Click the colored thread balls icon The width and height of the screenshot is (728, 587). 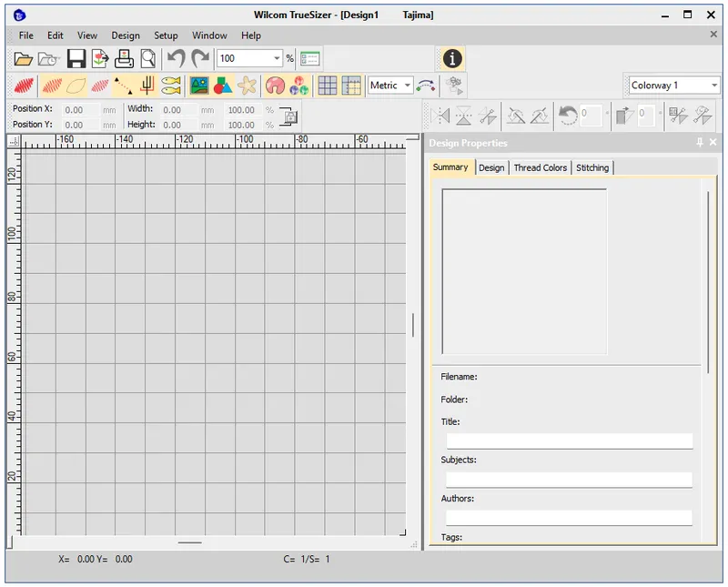(299, 86)
